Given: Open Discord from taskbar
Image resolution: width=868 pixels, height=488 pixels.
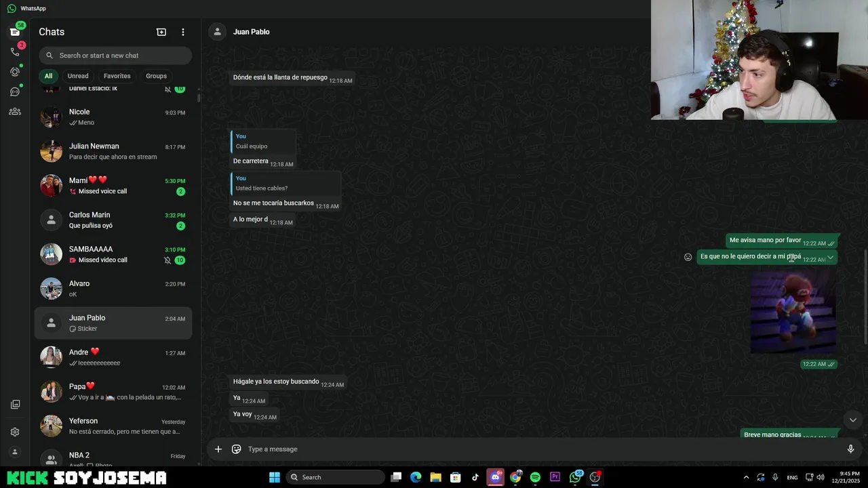Looking at the screenshot, I should (x=496, y=477).
